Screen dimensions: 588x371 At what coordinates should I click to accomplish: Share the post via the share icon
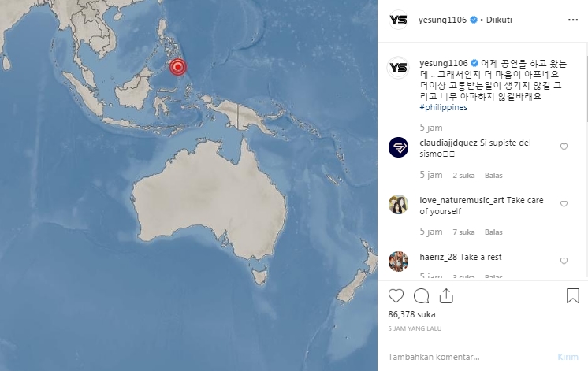pyautogui.click(x=446, y=295)
